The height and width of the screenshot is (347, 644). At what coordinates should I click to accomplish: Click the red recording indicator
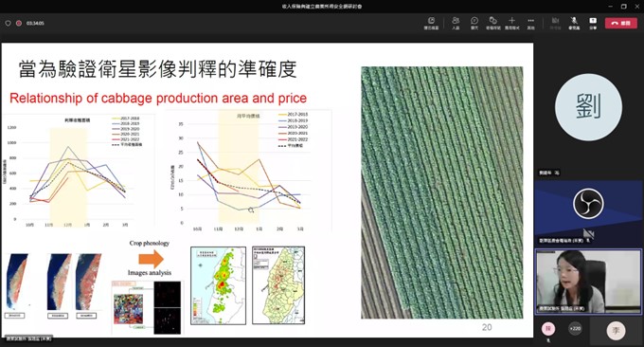click(19, 24)
